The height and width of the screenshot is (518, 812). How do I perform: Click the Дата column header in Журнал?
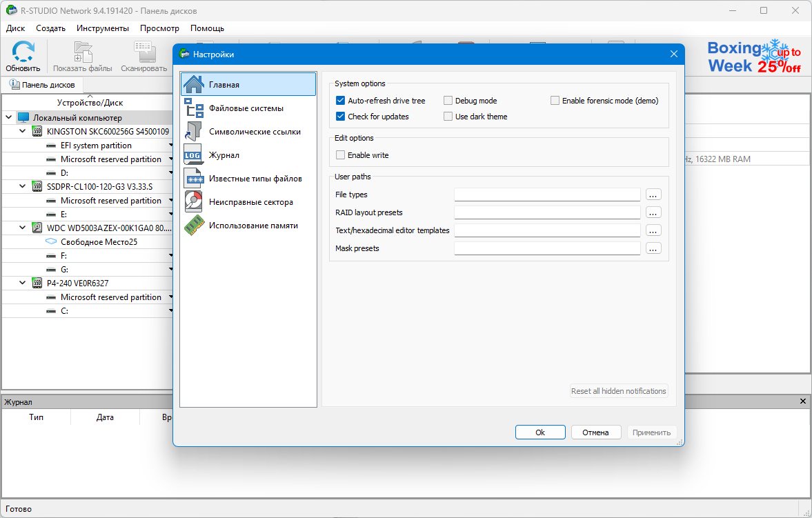pos(105,417)
